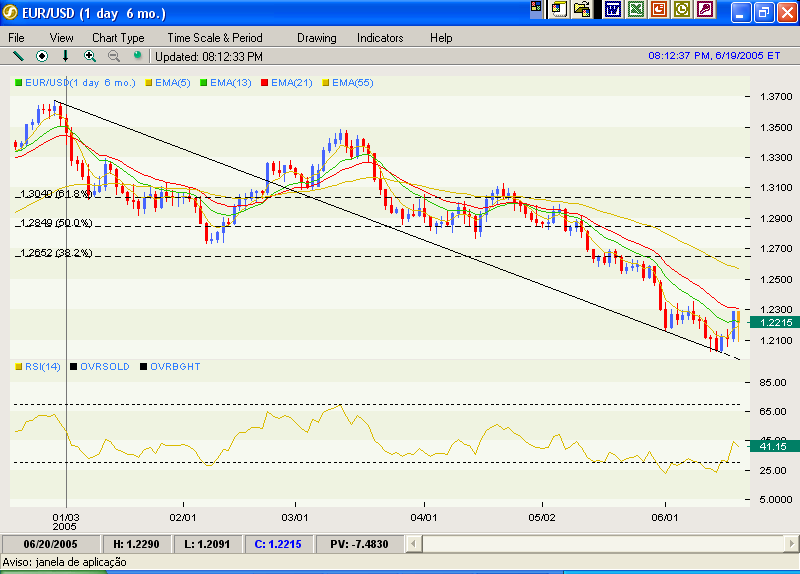The width and height of the screenshot is (800, 574).
Task: Click the RSI value tag 41.15
Action: (x=774, y=446)
